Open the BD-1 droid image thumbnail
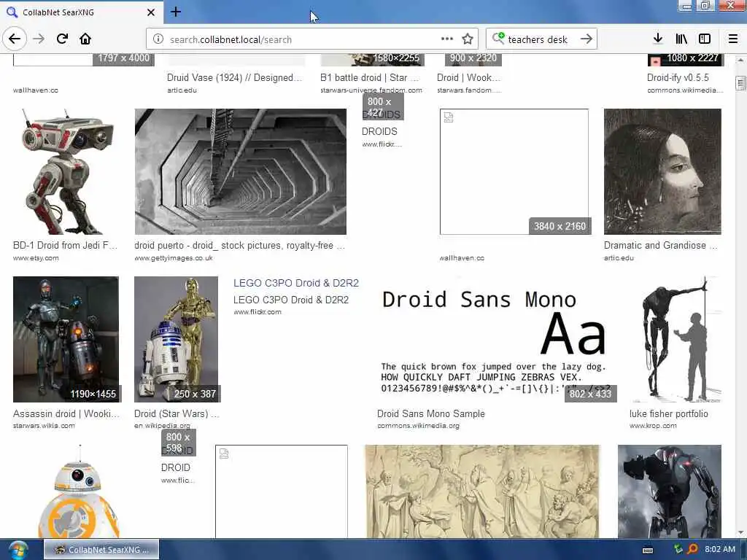 (x=66, y=171)
